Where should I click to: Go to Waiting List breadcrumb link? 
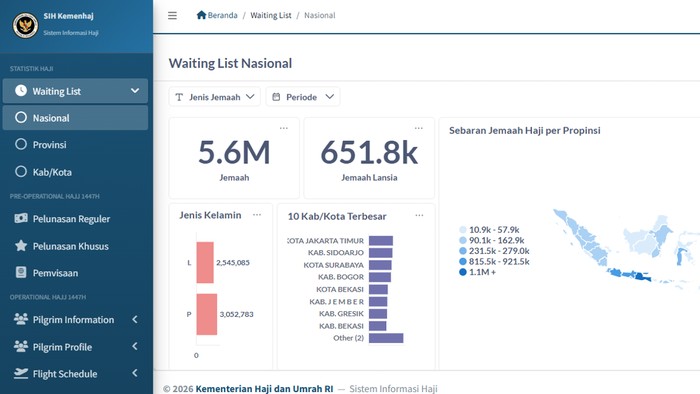tap(271, 15)
